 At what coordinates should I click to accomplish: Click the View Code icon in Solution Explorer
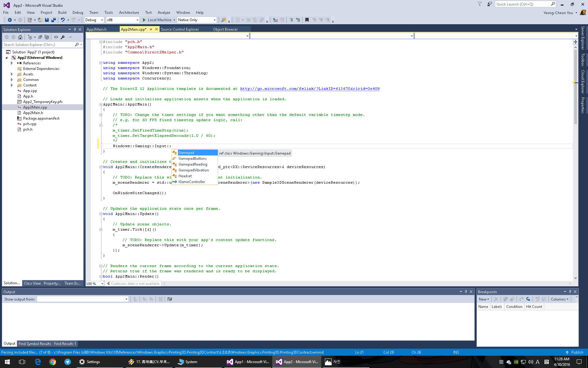[x=56, y=37]
